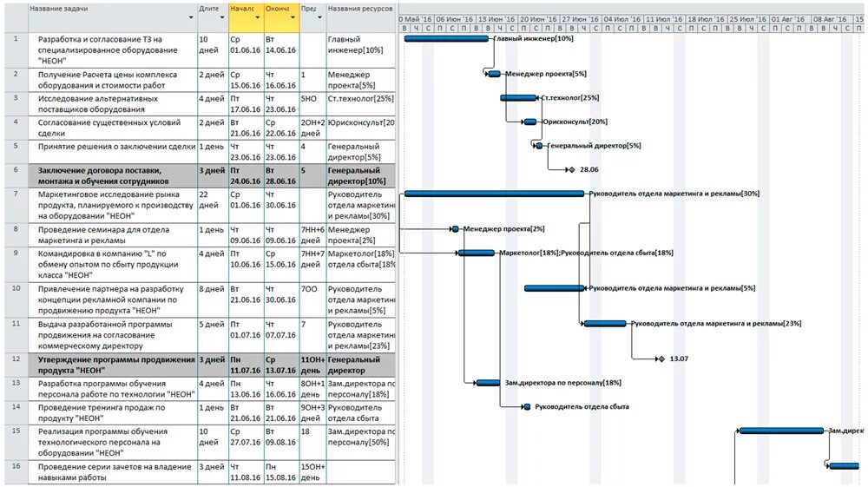Click milestone diamond dated 28.06
Image resolution: width=868 pixels, height=487 pixels.
click(572, 170)
